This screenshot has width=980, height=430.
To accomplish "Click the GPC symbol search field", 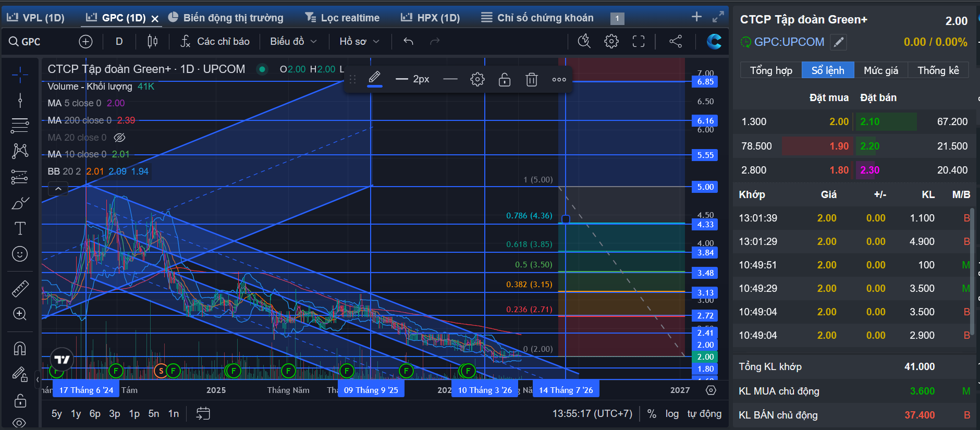I will [x=31, y=42].
